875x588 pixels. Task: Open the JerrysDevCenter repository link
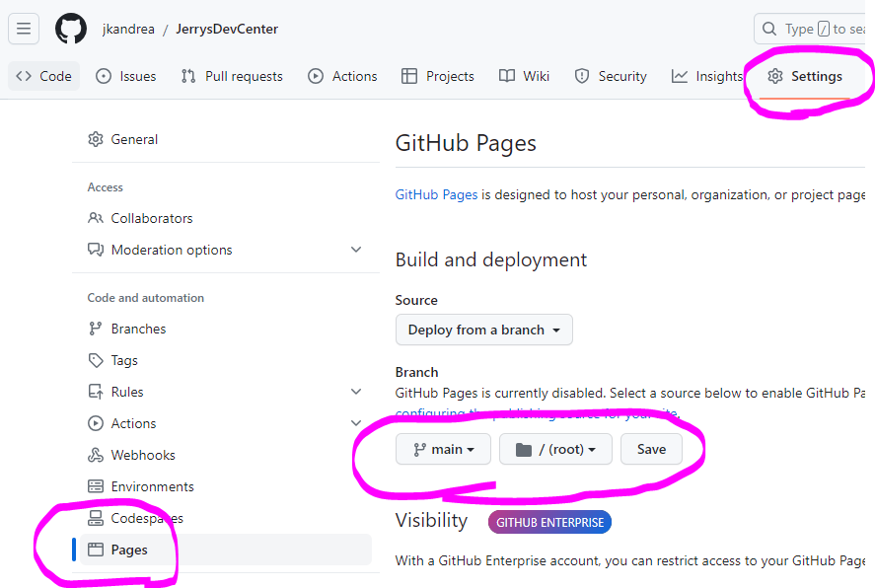point(227,29)
